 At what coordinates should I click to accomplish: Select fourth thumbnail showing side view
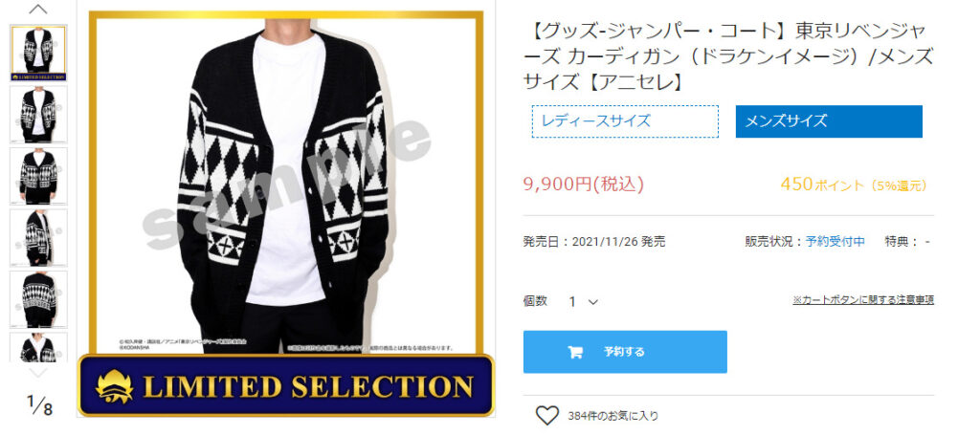[38, 238]
